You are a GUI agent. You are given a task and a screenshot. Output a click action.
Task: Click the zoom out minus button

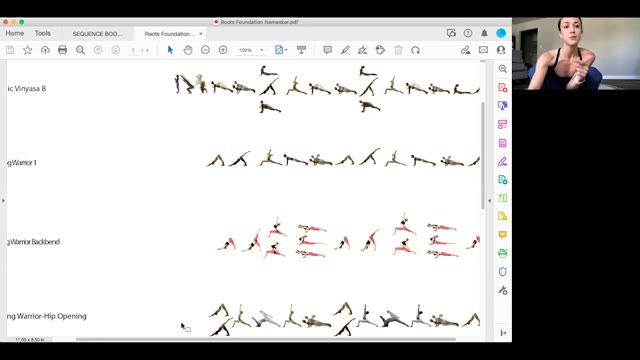click(205, 50)
